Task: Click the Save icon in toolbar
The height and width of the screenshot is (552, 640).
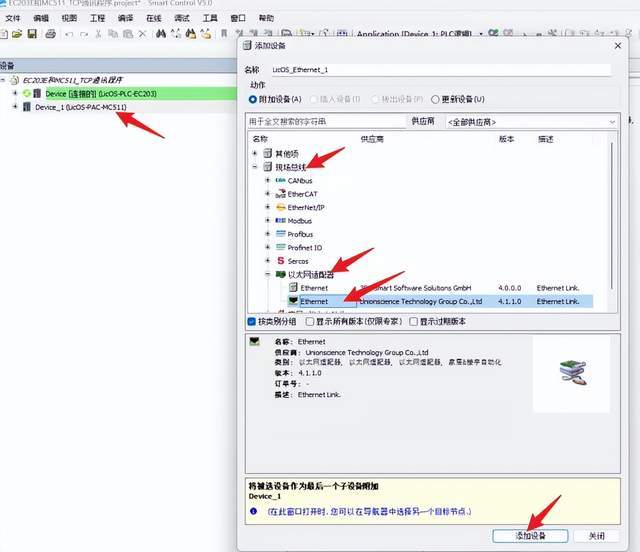Action: click(x=33, y=34)
